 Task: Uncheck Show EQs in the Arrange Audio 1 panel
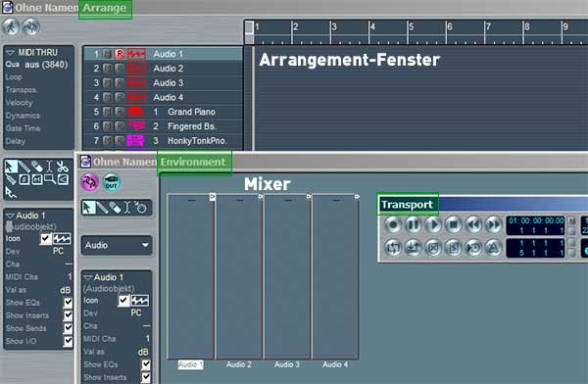(x=68, y=303)
